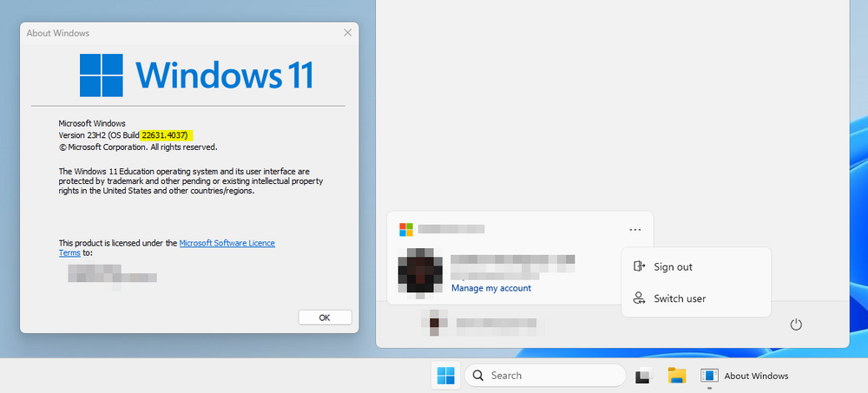Open the Task View icon in taskbar
868x393 pixels.
tap(644, 376)
